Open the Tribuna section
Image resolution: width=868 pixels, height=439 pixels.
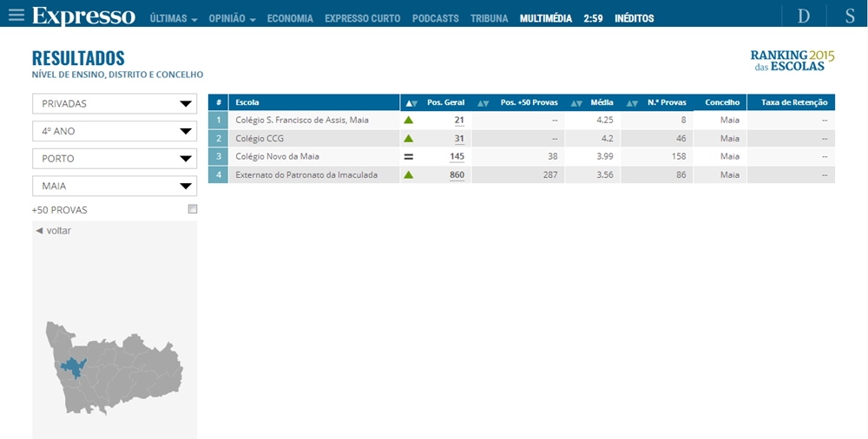(490, 19)
